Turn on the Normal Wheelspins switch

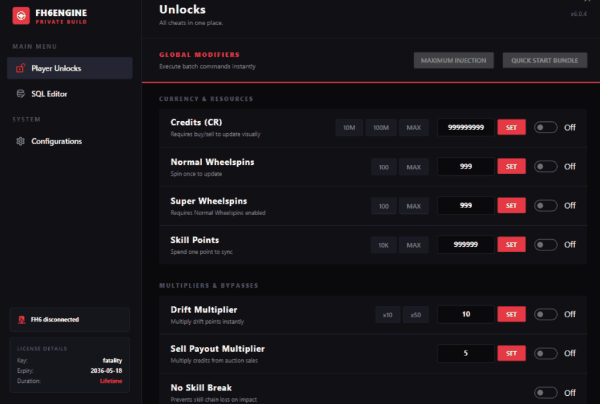coord(546,166)
